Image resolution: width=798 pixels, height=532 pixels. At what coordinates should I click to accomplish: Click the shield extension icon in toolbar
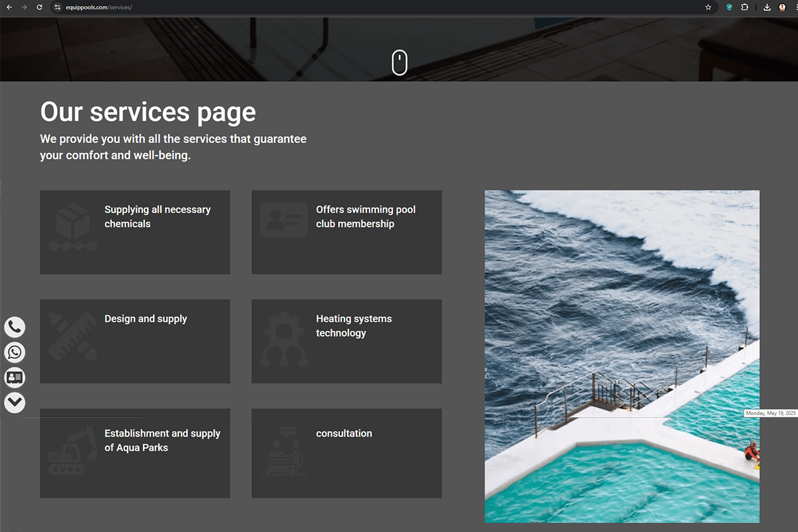730,7
